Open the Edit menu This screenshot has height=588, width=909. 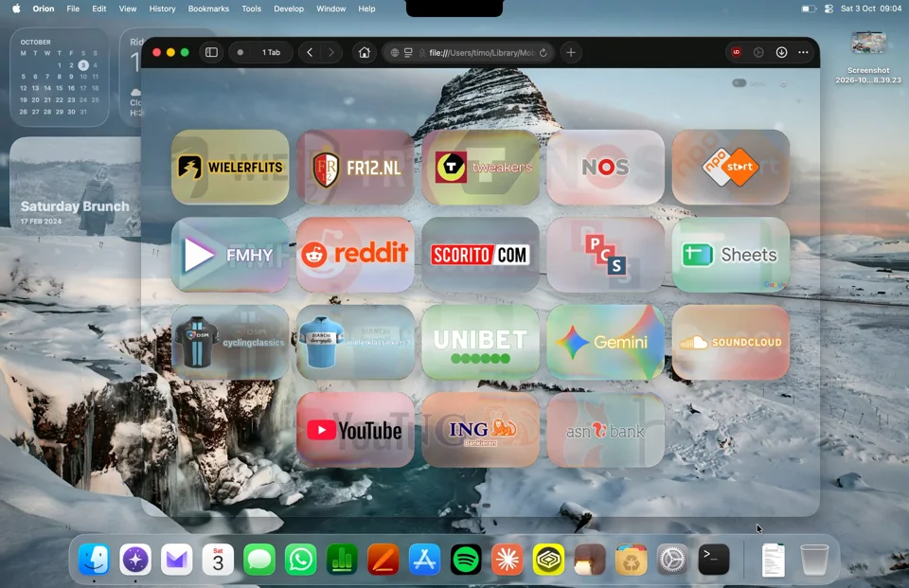click(x=99, y=9)
